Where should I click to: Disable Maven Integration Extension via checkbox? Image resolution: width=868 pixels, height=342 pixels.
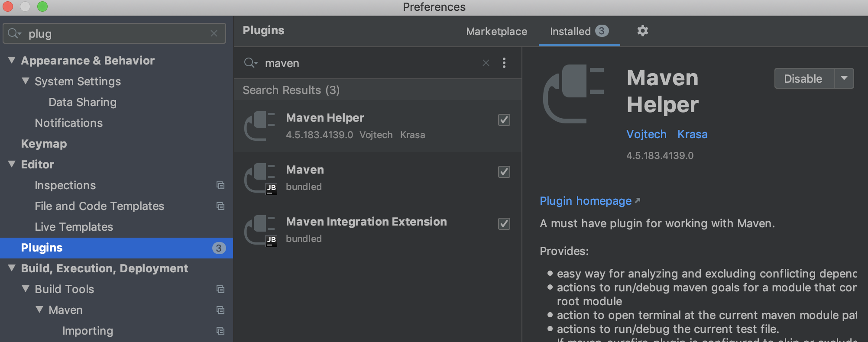504,224
